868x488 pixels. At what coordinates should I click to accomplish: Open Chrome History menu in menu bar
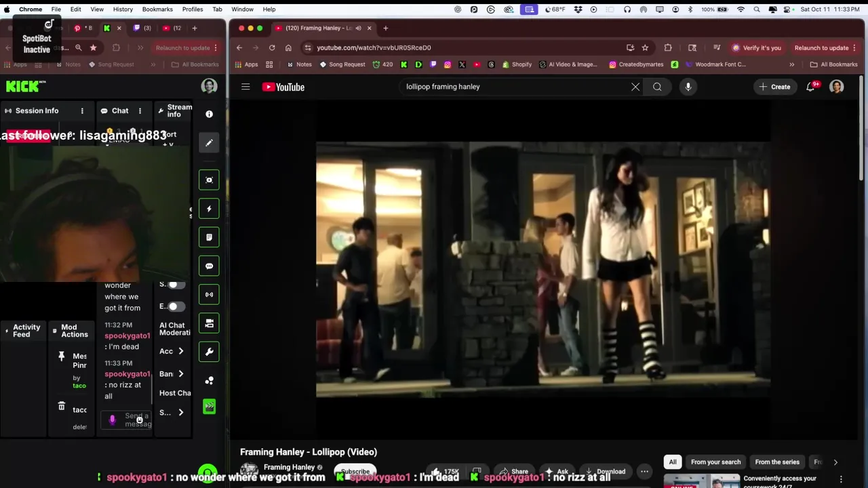[123, 9]
